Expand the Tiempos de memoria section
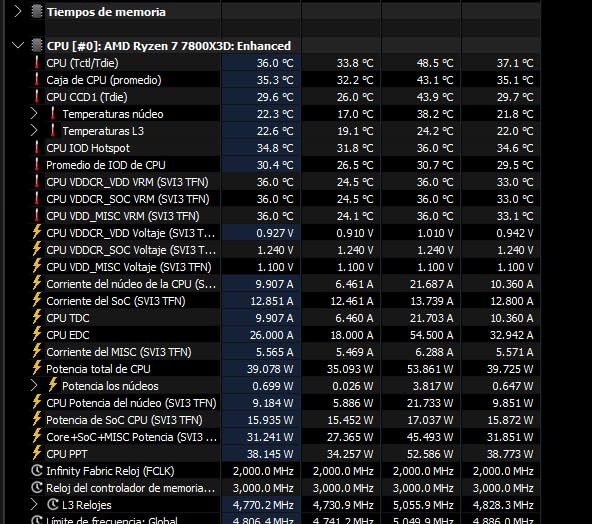 pos(17,12)
